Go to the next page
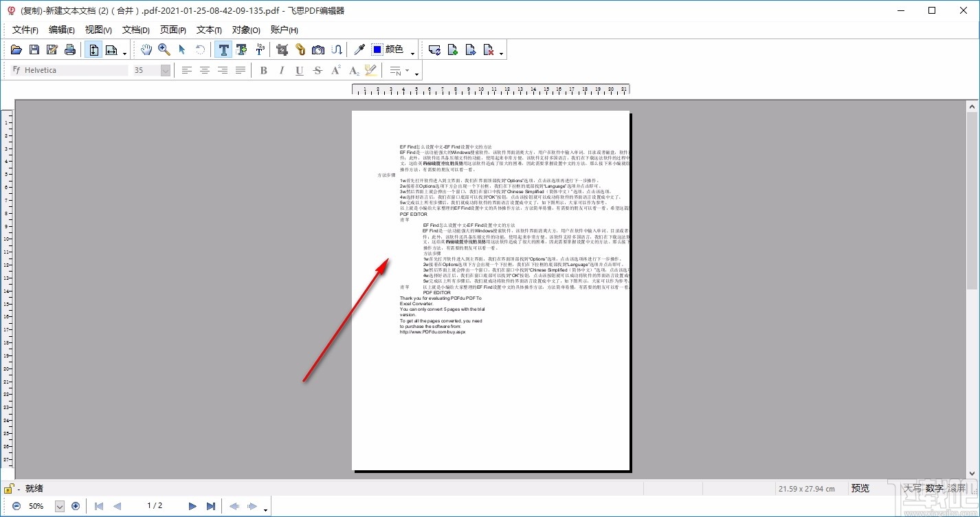This screenshot has height=517, width=980. 192,506
